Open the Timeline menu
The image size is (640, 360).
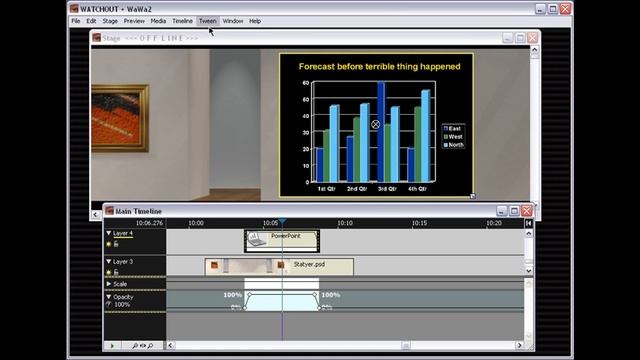click(x=182, y=21)
